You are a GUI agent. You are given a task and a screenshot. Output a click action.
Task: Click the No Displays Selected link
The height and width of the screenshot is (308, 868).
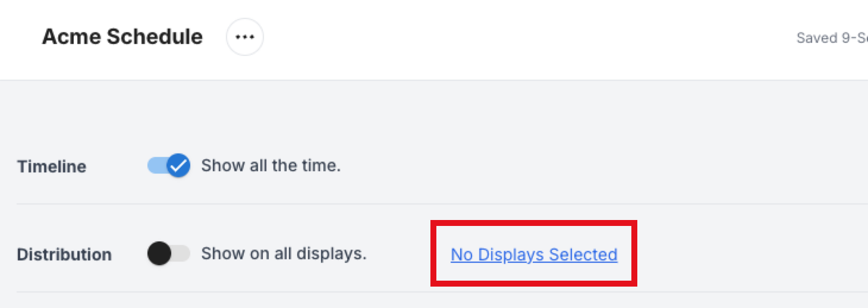coord(534,254)
